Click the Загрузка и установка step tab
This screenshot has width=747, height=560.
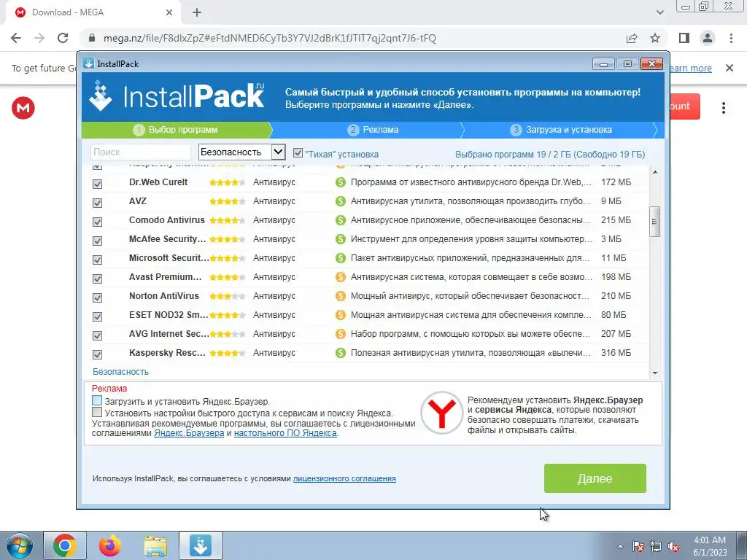pos(561,130)
